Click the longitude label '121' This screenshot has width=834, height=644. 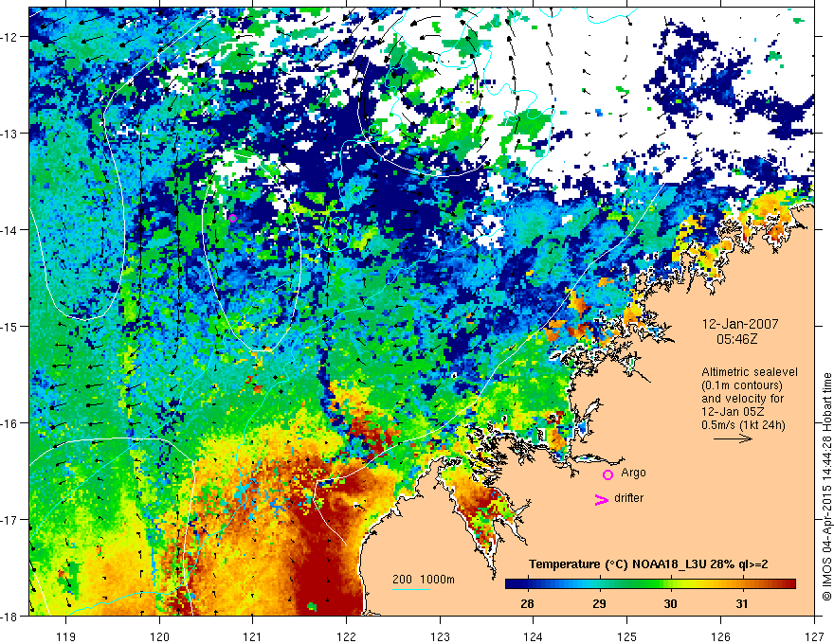(x=253, y=636)
